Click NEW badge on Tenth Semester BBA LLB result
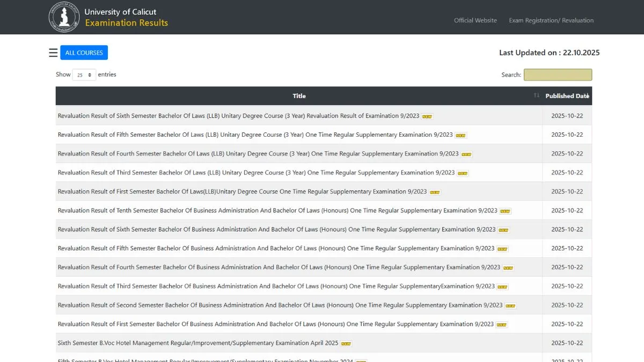The width and height of the screenshot is (644, 362). coord(505,211)
